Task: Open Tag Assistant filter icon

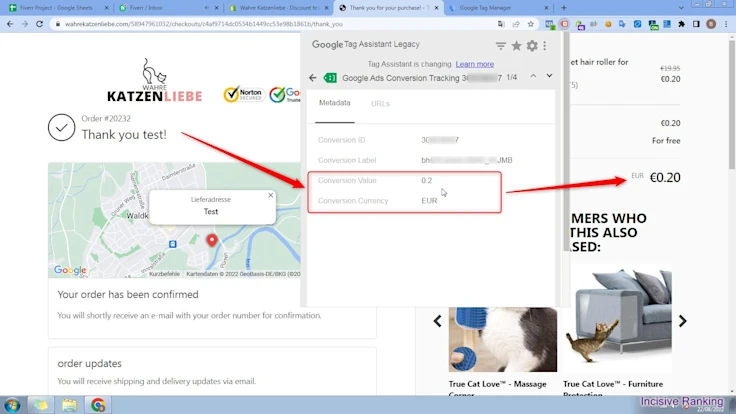Action: pos(500,46)
